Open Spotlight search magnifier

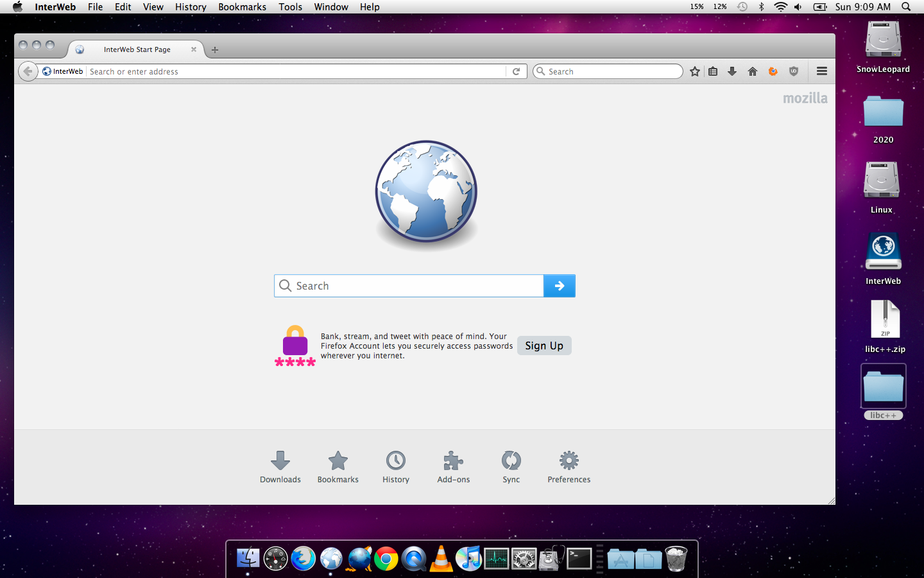tap(906, 7)
